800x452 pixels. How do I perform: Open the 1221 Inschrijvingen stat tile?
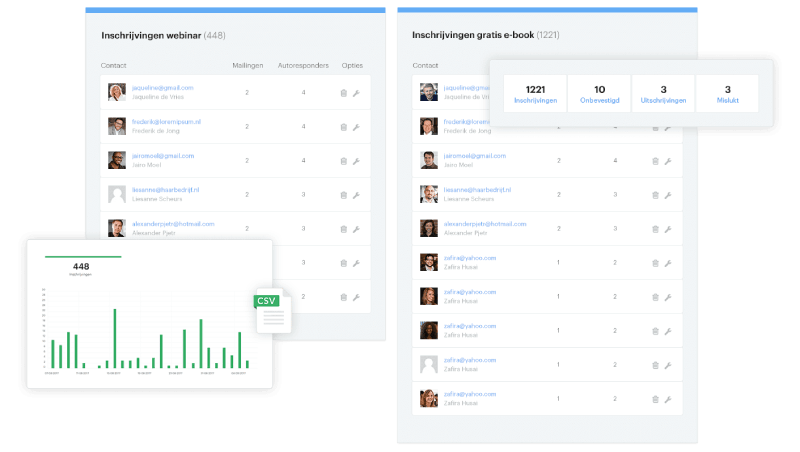535,94
